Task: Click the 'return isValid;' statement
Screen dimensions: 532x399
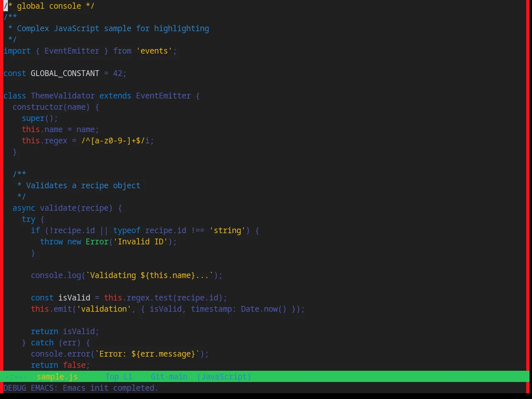Action: click(65, 331)
